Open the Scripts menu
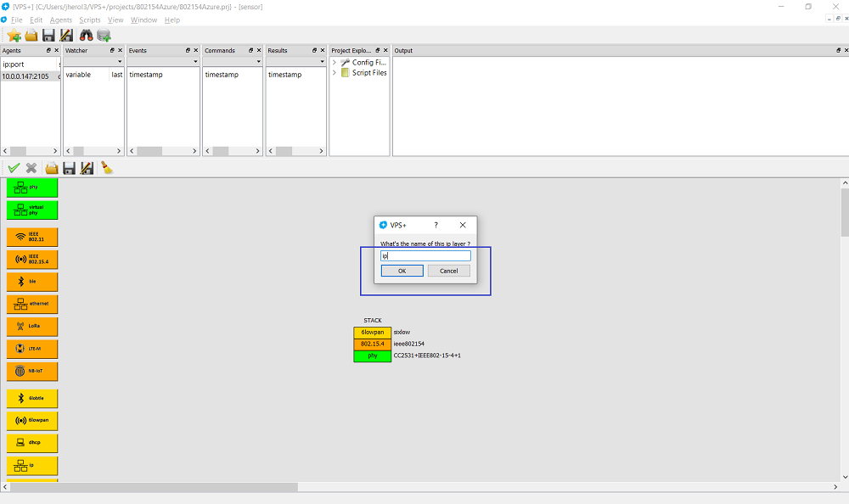The height and width of the screenshot is (504, 849). [x=89, y=20]
